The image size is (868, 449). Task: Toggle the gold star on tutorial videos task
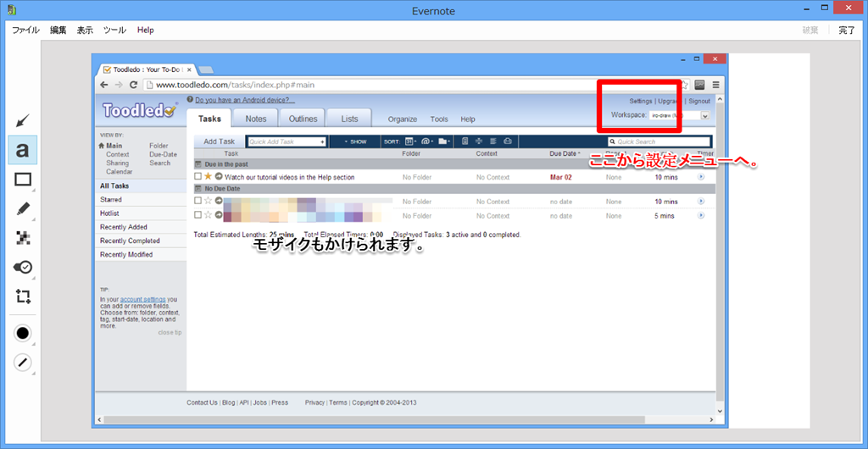tap(209, 176)
